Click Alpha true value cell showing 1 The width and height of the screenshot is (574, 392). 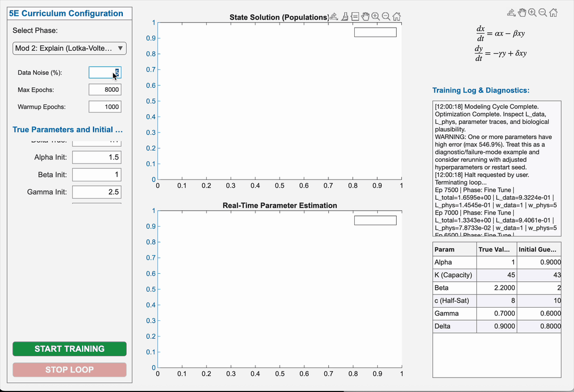[497, 262]
